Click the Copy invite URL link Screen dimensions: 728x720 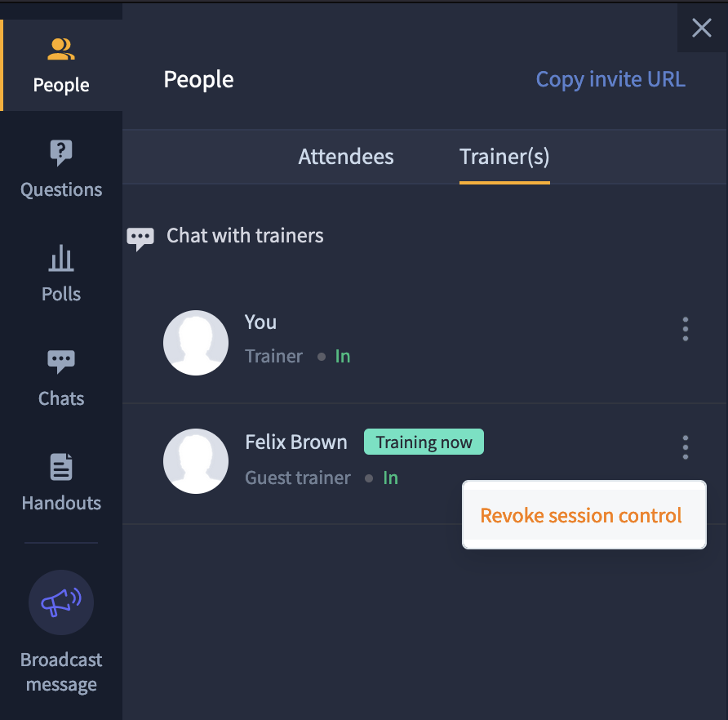pos(610,79)
